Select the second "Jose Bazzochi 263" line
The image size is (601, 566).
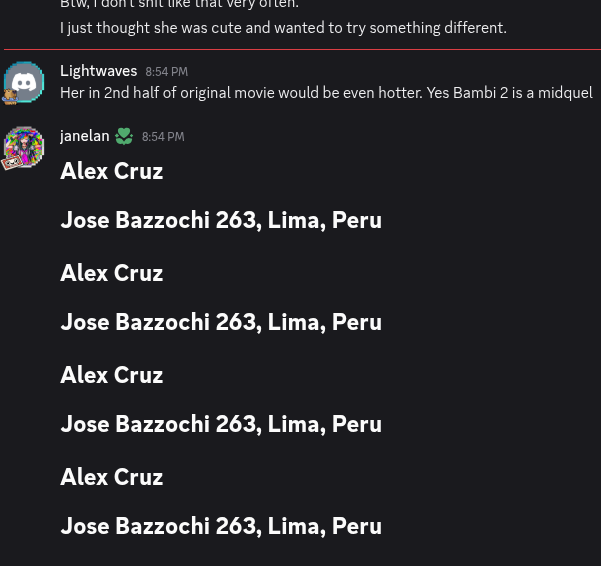tap(220, 322)
